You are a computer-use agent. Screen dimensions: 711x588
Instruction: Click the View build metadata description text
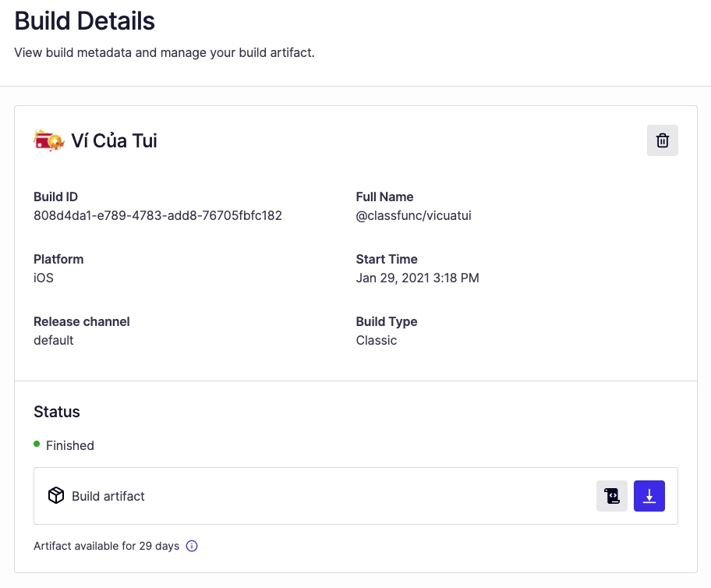(164, 53)
